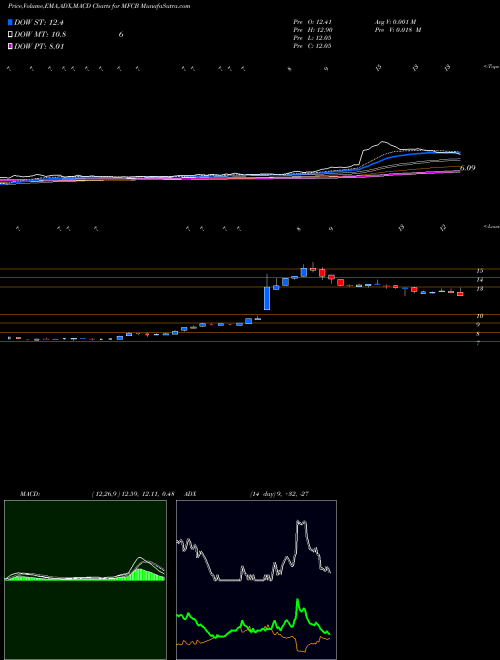This screenshot has height=660, width=500.
Task: Click the Pre H: 12.90 high value
Action: tap(313, 30)
